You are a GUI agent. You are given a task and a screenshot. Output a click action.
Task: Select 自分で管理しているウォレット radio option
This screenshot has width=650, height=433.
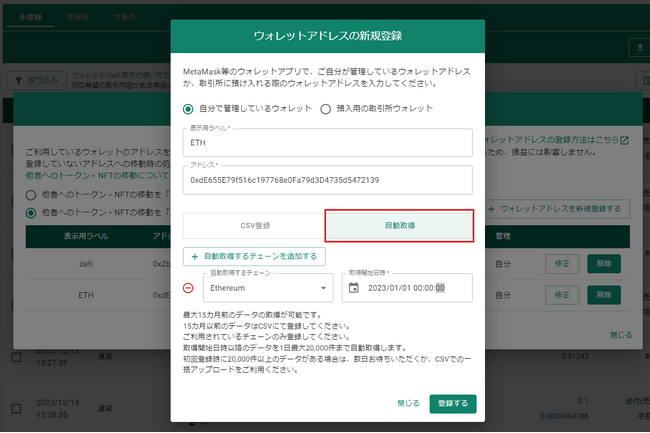188,109
